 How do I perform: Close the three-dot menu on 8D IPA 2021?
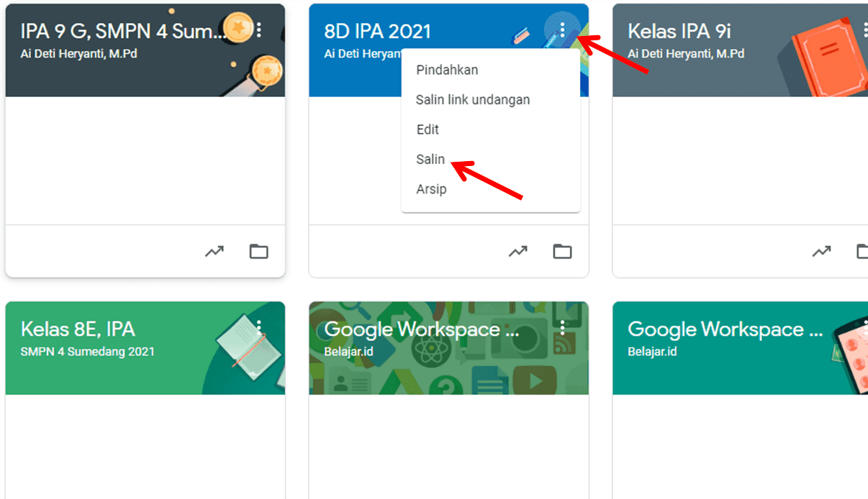pyautogui.click(x=563, y=29)
